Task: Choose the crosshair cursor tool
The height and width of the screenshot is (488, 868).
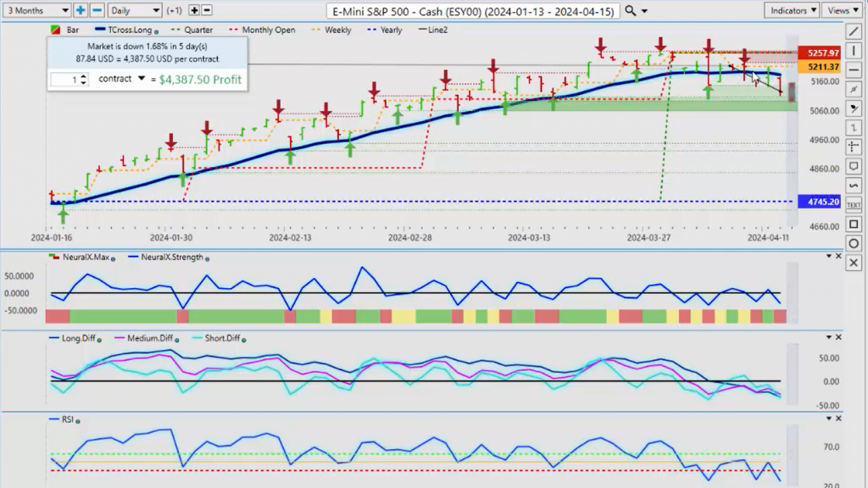Action: [854, 147]
